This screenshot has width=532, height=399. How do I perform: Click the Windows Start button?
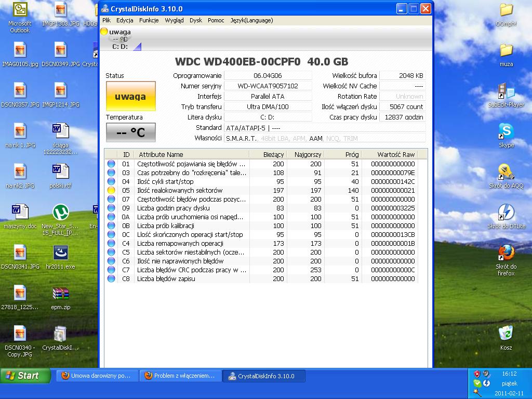(x=25, y=376)
